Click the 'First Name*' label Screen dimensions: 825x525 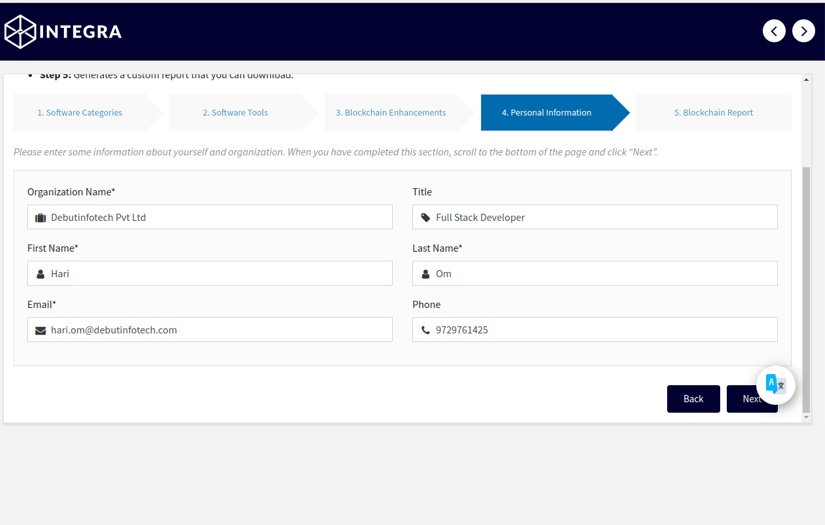coord(53,248)
